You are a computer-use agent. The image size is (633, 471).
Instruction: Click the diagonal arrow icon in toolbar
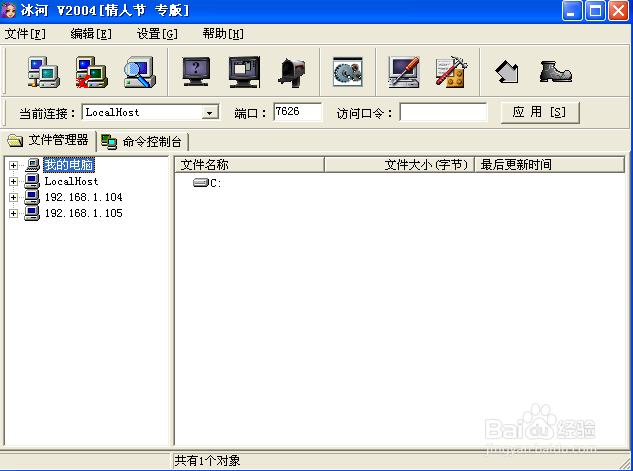point(507,72)
